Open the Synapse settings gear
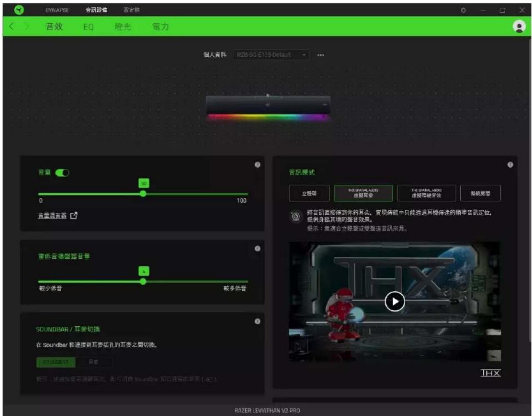The height and width of the screenshot is (416, 532). [x=463, y=10]
